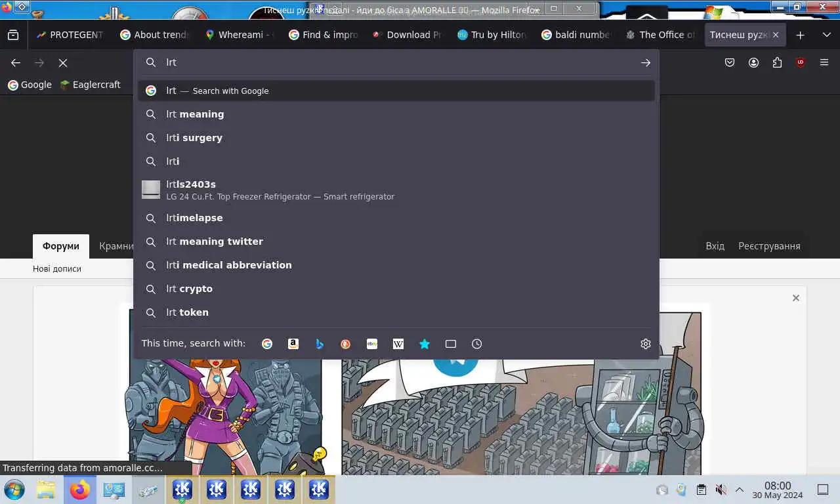Click the Firefox taskbar icon
The width and height of the screenshot is (840, 504).
[x=80, y=490]
